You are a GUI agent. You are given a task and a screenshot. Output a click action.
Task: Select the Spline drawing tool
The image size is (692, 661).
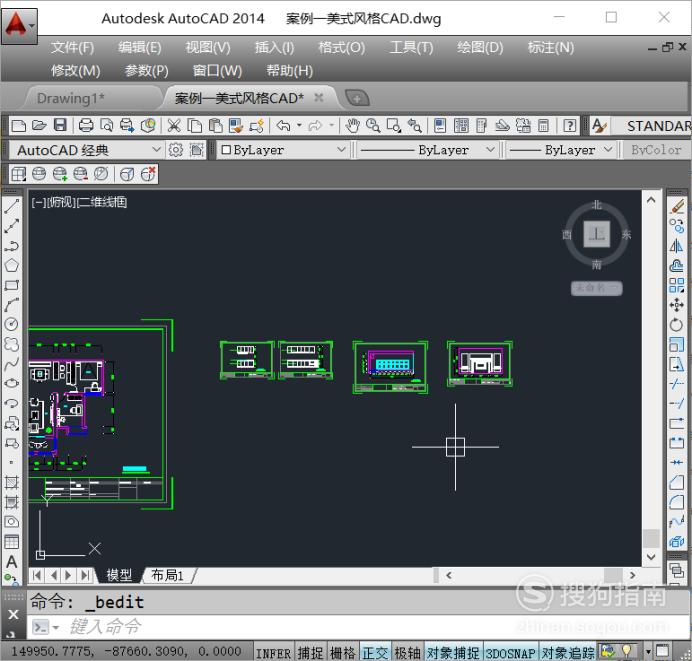[12, 364]
